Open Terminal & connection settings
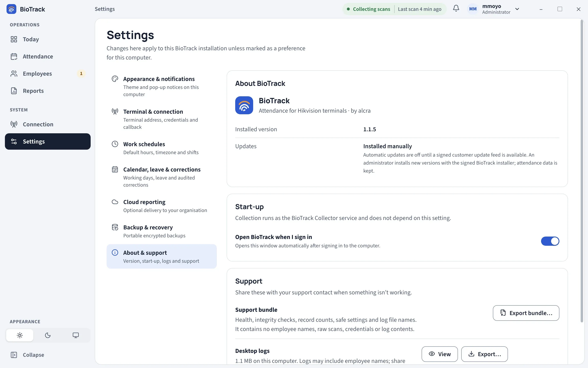The width and height of the screenshot is (588, 368). (161, 119)
